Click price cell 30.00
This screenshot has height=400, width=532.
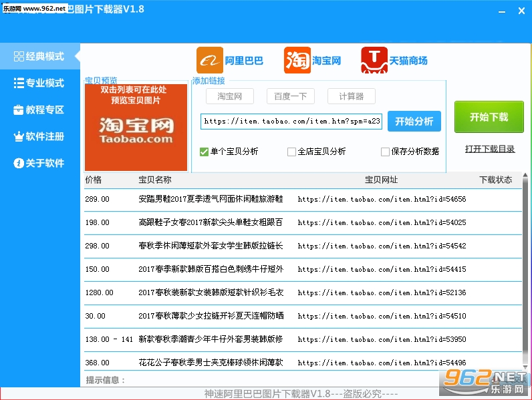[x=96, y=317]
